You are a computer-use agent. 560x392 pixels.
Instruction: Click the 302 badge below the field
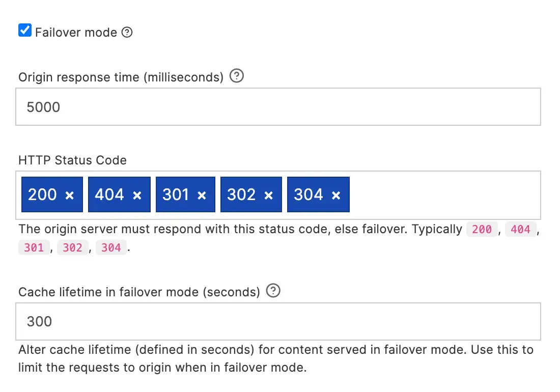click(x=72, y=248)
